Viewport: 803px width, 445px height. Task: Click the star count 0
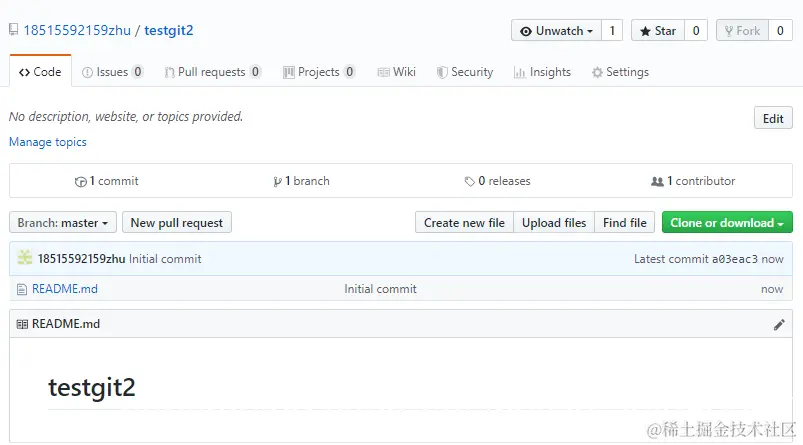pyautogui.click(x=696, y=31)
